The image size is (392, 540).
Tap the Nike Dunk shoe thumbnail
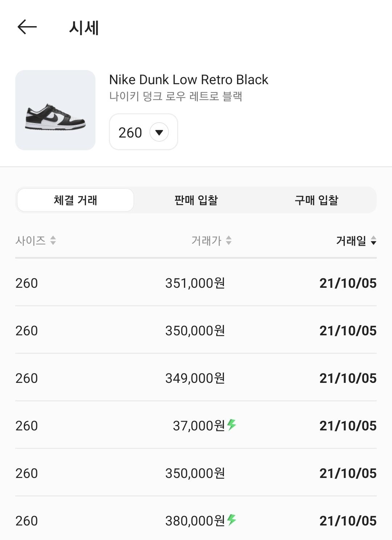[x=55, y=110]
